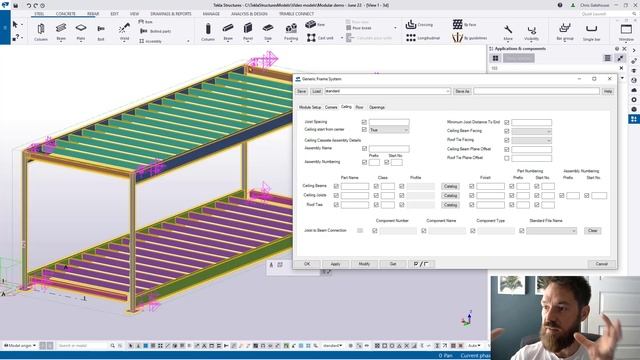Open the CONCRETE ribbon tab

(x=66, y=14)
